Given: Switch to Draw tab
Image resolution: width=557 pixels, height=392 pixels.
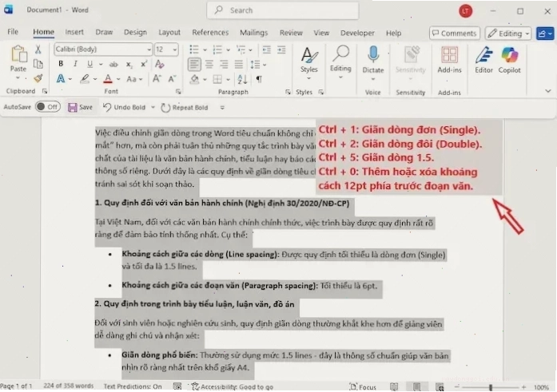Looking at the screenshot, I should [104, 32].
